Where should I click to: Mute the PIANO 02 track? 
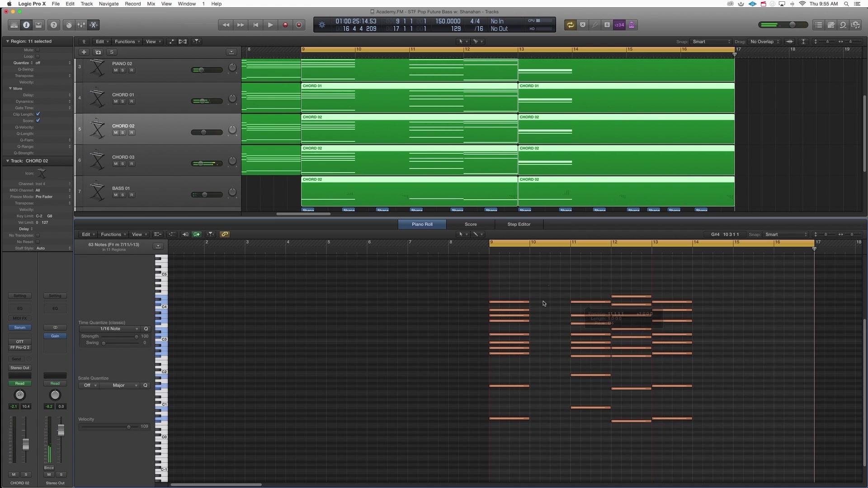(x=116, y=70)
